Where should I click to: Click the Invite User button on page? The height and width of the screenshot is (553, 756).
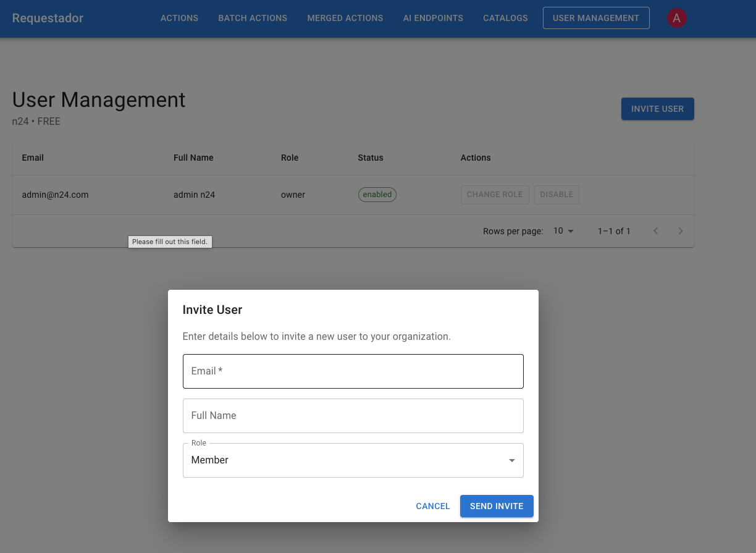[x=657, y=109]
